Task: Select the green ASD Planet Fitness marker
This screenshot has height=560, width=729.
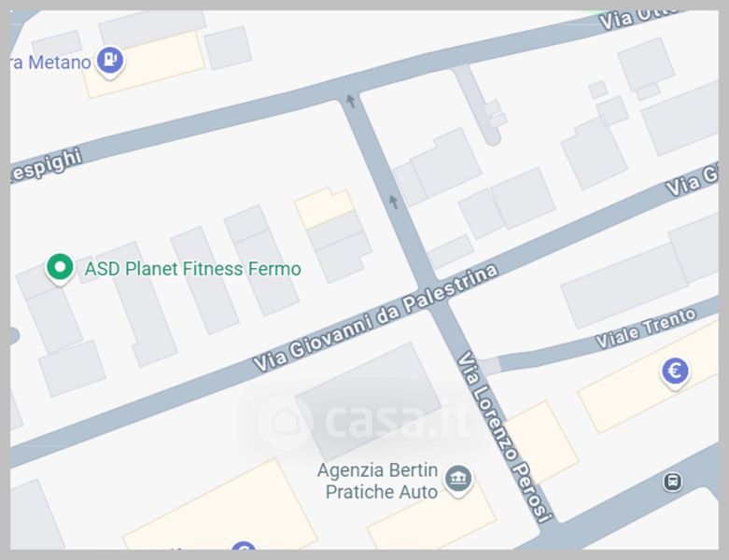Action: coord(60,269)
